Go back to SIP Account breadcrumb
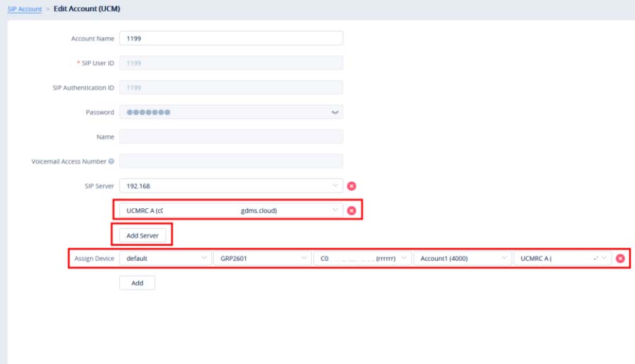 point(24,9)
